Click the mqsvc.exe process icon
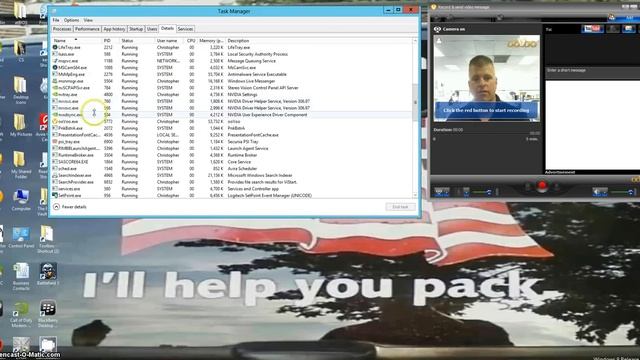 point(55,61)
